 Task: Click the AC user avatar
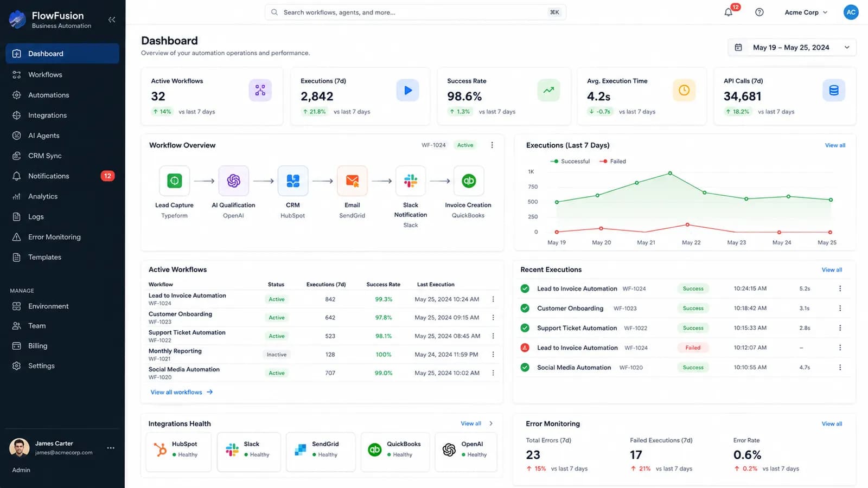tap(851, 12)
